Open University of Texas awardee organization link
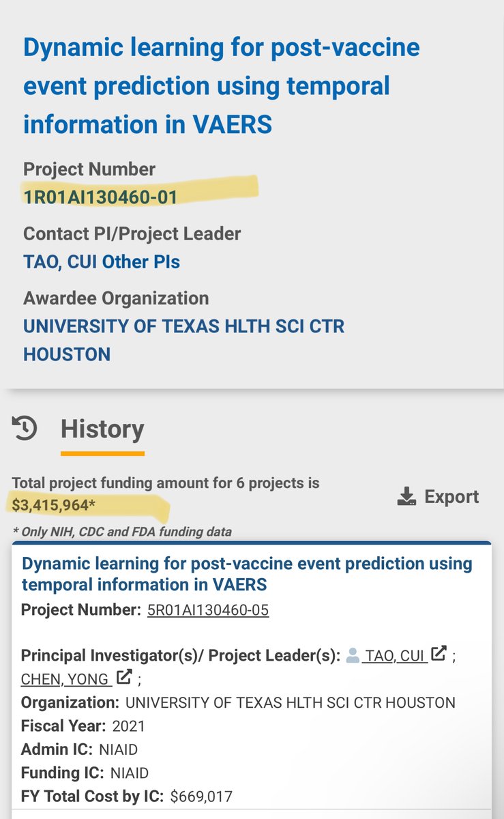The image size is (504, 819). [183, 340]
